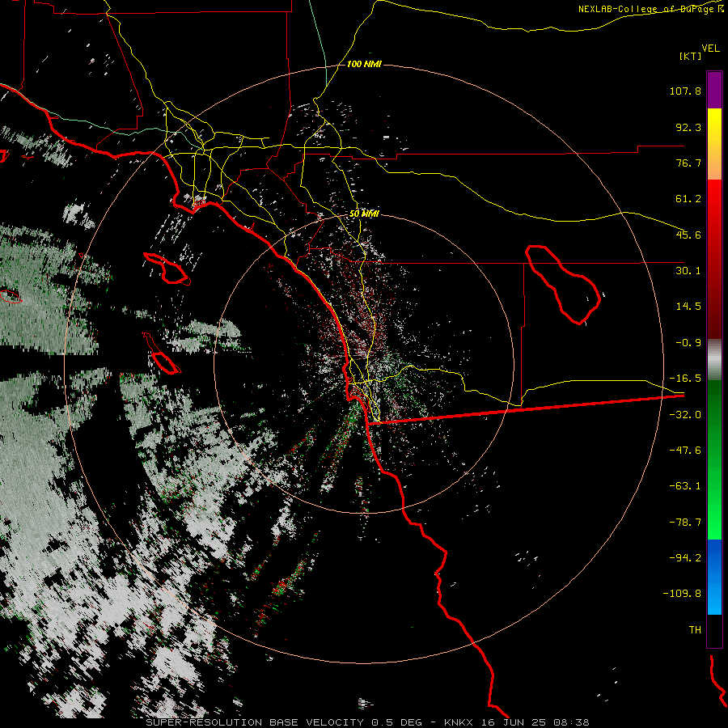
Task: Select the 14.5 velocity scale value
Action: coord(688,307)
